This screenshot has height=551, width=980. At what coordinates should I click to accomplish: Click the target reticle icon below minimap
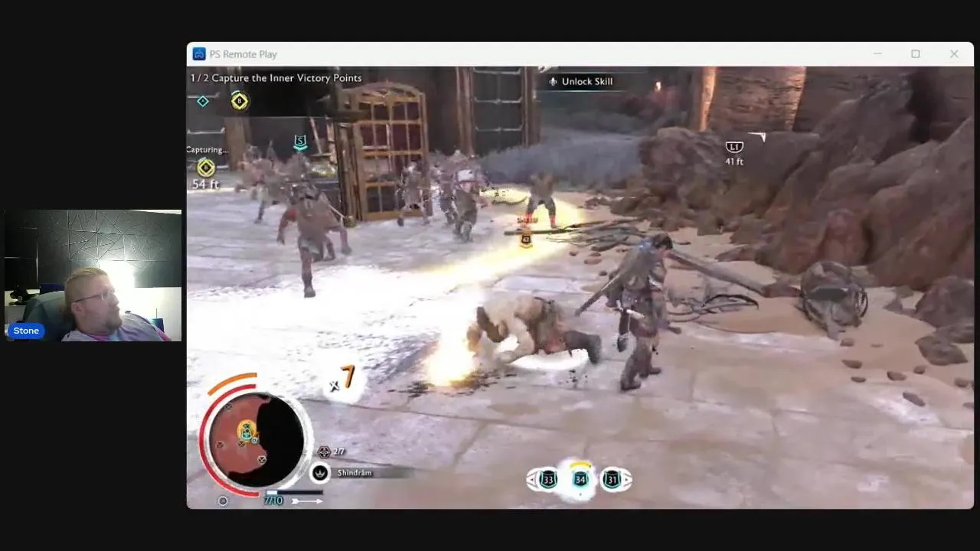pyautogui.click(x=223, y=501)
